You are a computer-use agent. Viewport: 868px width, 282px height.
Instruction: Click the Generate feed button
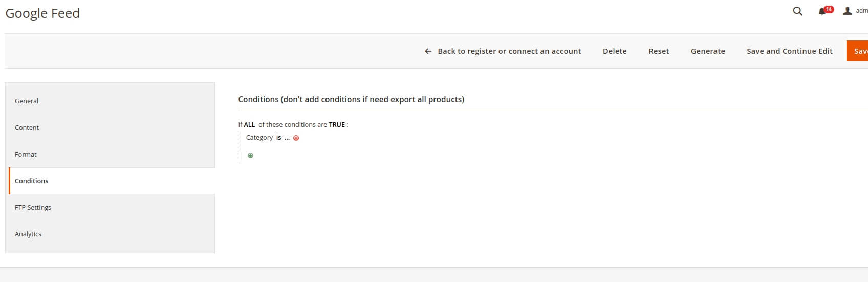tap(708, 51)
